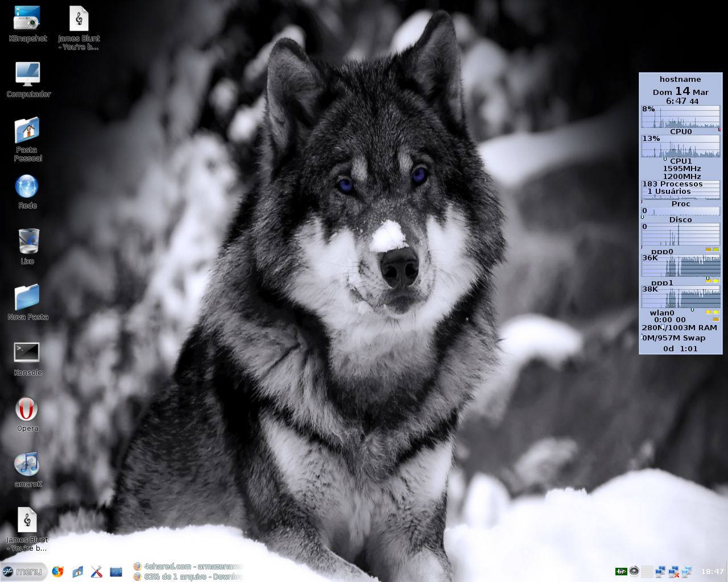This screenshot has width=728, height=582.
Task: Open the home folder taskbar shortcut
Action: (x=78, y=572)
